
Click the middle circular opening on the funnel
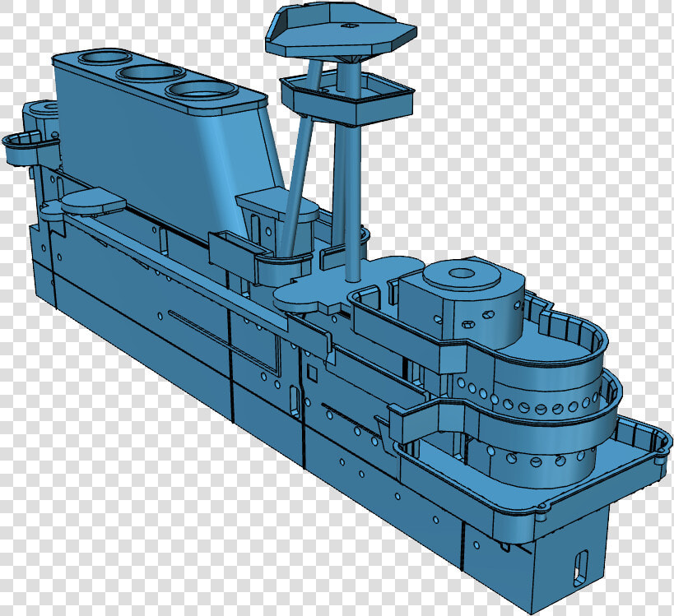coord(151,73)
